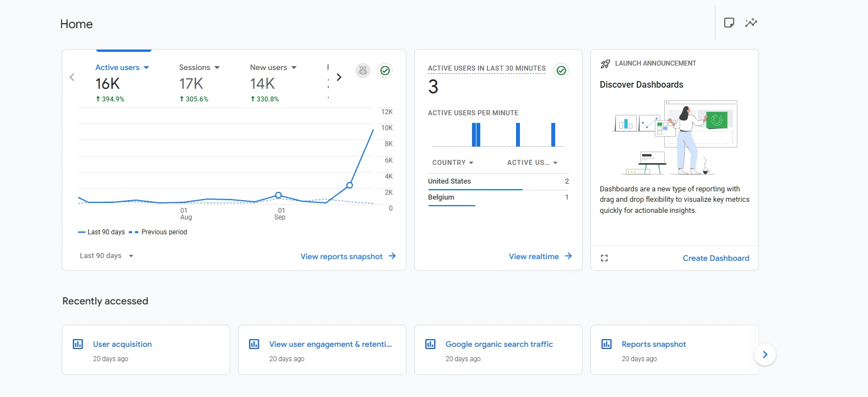Open the User acquisition recent report
The image size is (868, 397).
146,350
